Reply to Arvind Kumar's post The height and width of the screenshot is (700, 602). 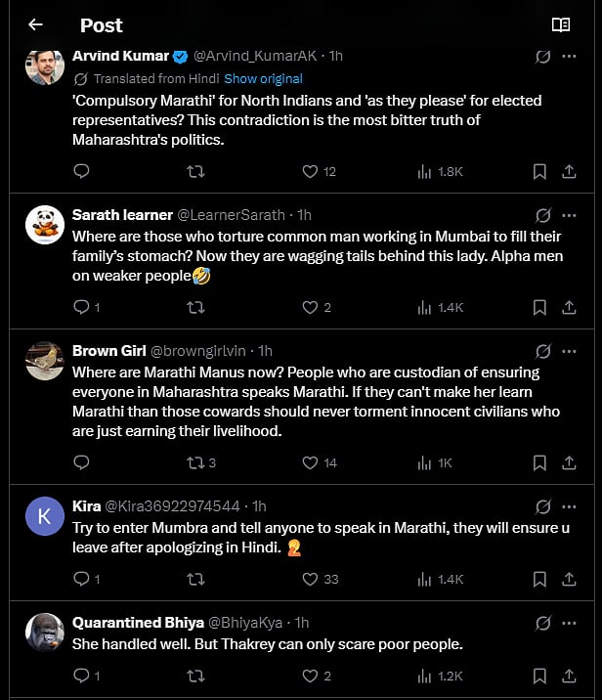[x=82, y=171]
